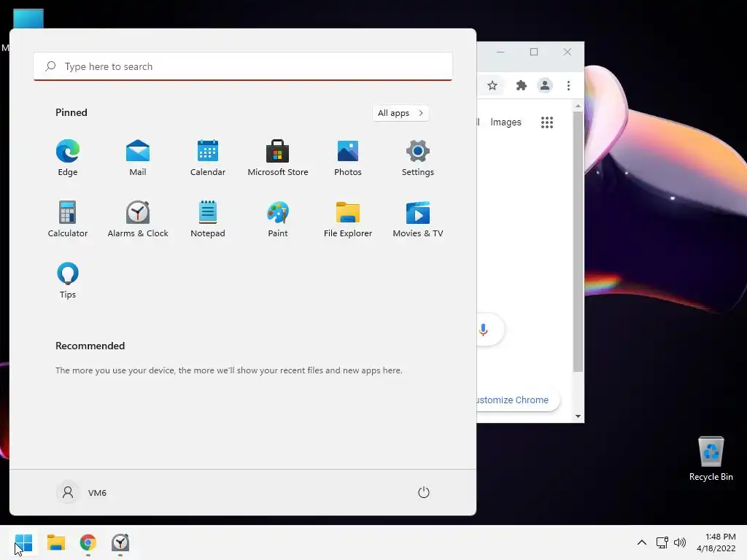Launch Alarms & Clock from Start menu

point(138,219)
